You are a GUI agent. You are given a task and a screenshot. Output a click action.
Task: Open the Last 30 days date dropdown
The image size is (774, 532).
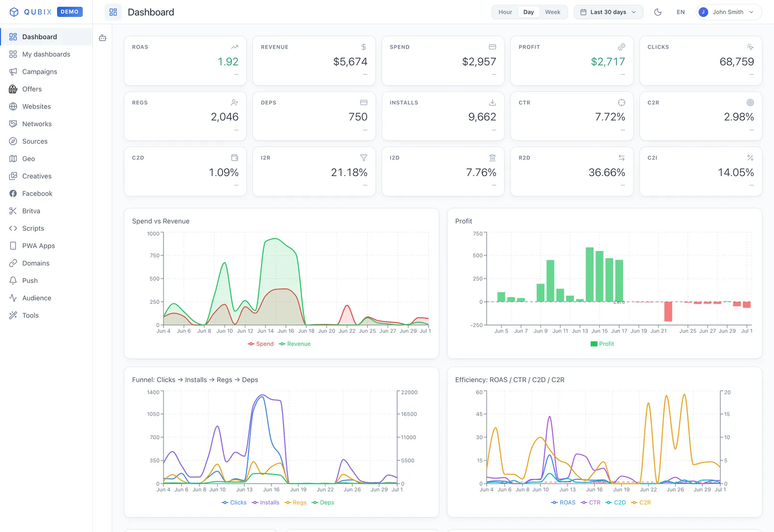[609, 12]
